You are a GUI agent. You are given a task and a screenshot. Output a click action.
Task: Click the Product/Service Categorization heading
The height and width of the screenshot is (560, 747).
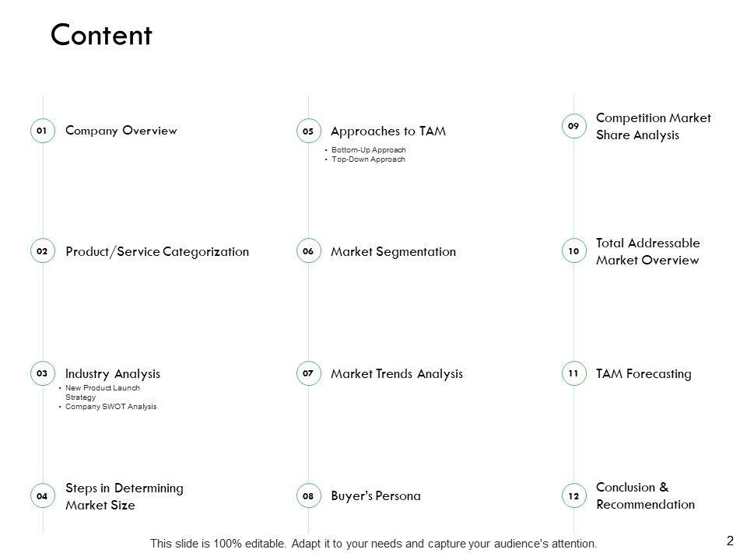click(157, 252)
